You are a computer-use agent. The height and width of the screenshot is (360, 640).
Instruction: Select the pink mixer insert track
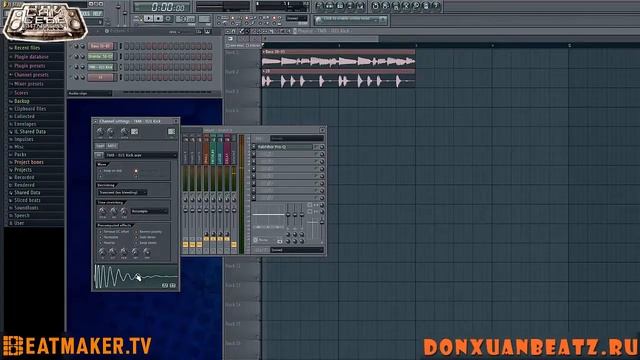coord(227,194)
